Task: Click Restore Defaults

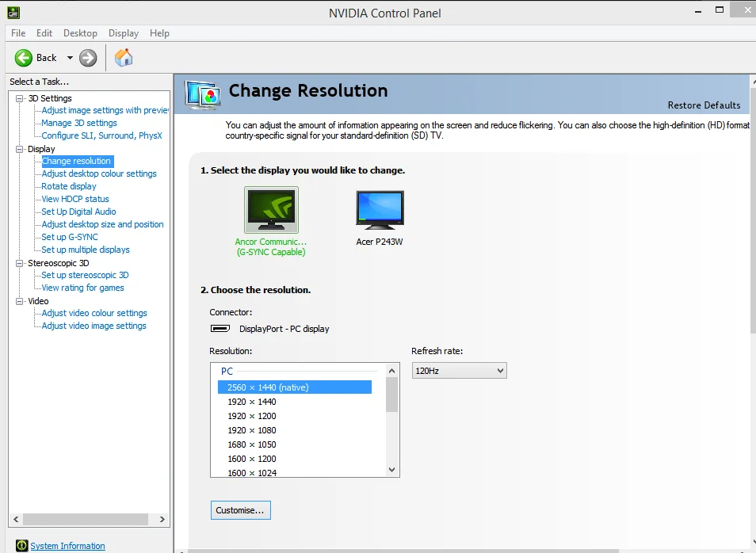Action: click(x=704, y=105)
